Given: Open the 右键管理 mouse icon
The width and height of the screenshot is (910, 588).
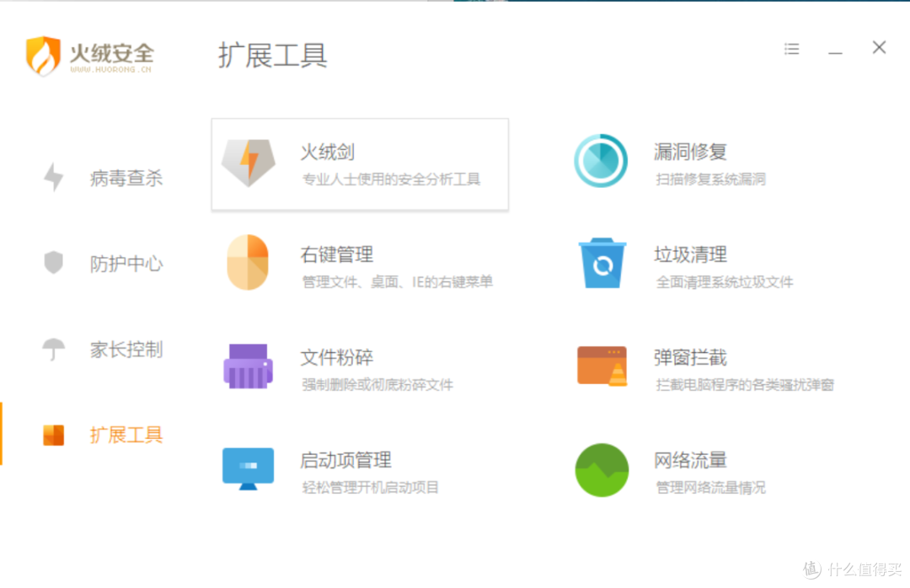Looking at the screenshot, I should tap(248, 262).
